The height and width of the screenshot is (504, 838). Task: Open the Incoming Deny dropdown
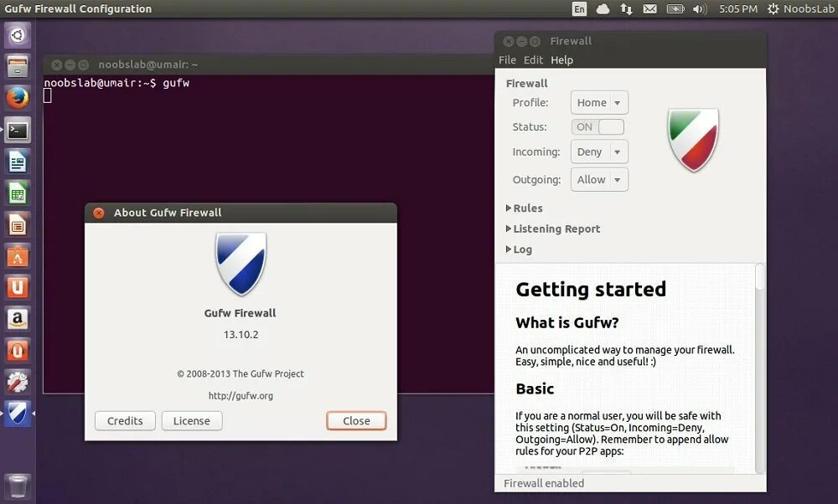pos(599,152)
